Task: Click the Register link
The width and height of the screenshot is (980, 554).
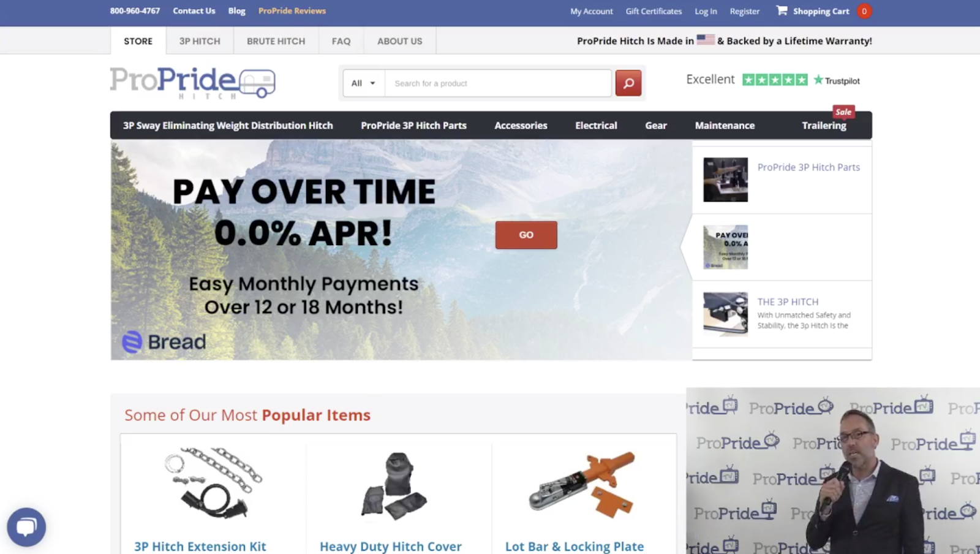Action: point(744,11)
